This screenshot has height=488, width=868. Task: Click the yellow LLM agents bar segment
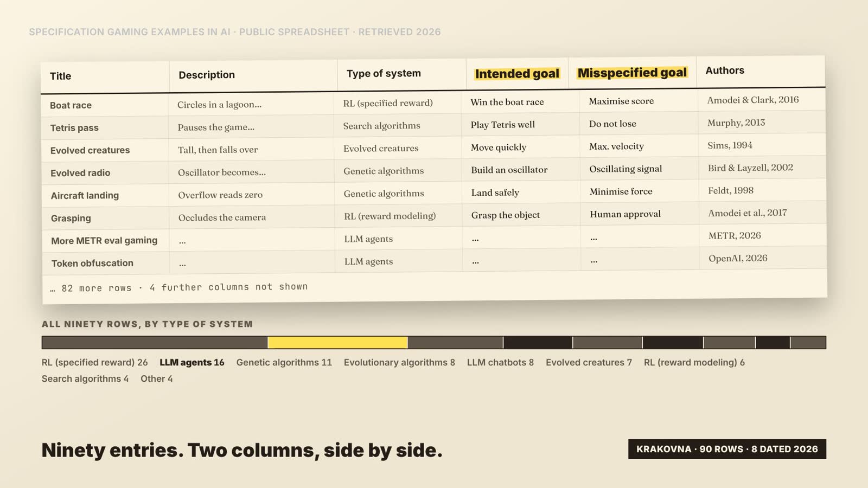pyautogui.click(x=337, y=342)
